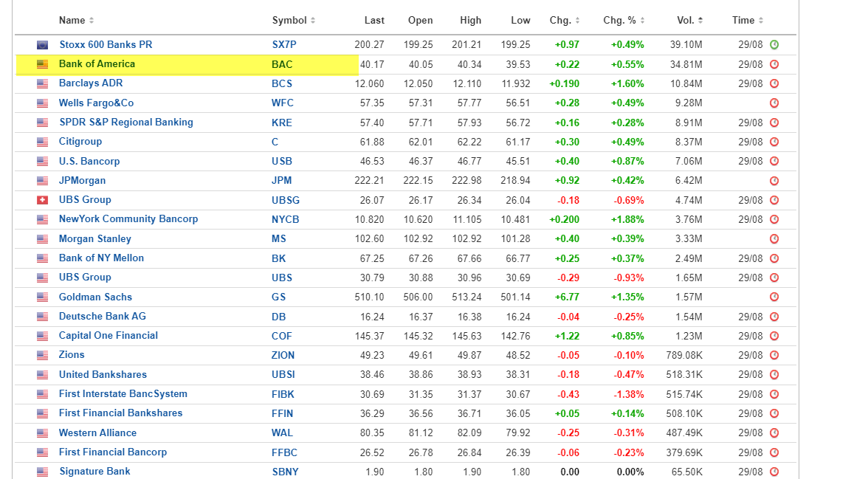This screenshot has height=479, width=868.
Task: Click red clock icon in Zions row
Action: pyautogui.click(x=774, y=356)
